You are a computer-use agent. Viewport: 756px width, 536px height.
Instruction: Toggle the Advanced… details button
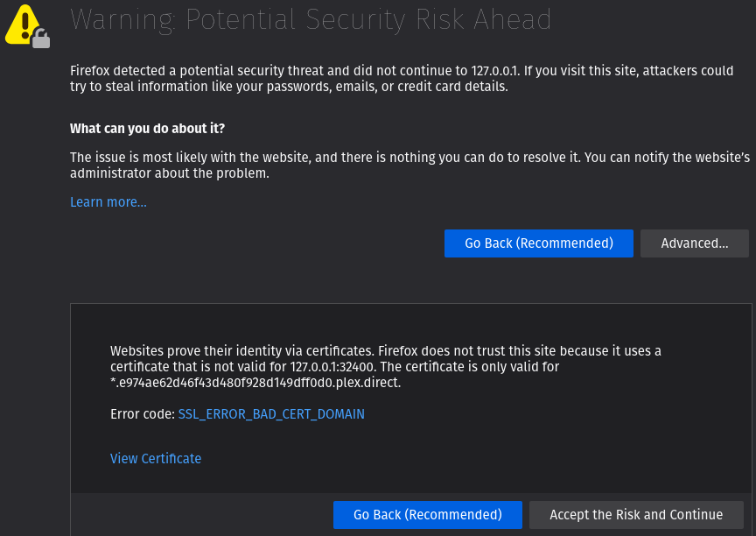694,243
